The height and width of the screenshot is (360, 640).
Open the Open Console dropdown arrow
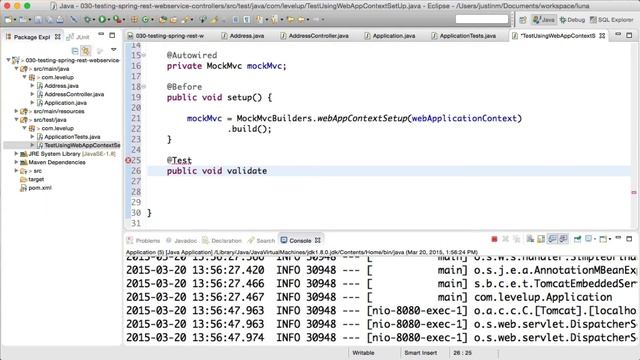pos(610,239)
